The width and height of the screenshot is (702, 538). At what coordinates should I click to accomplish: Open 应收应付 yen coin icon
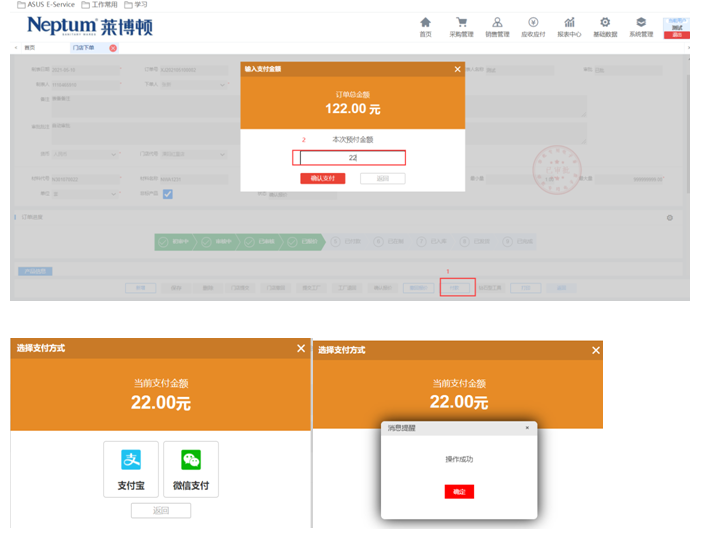click(533, 27)
